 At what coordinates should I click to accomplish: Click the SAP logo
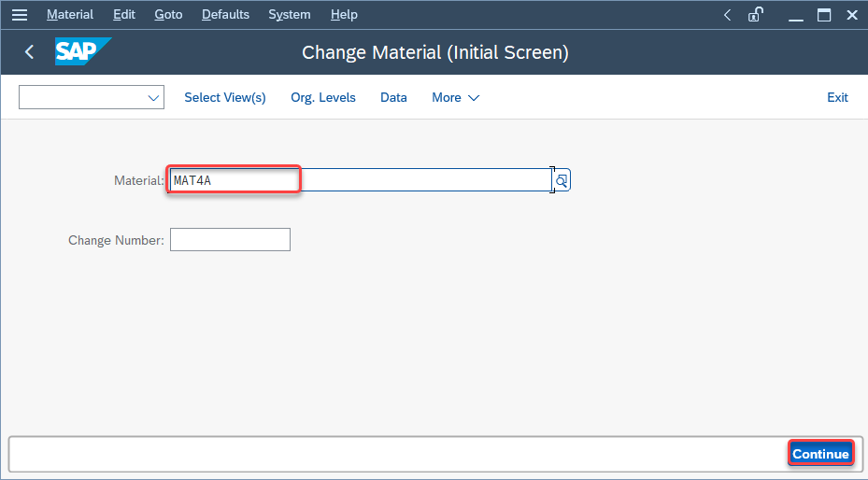(x=82, y=52)
